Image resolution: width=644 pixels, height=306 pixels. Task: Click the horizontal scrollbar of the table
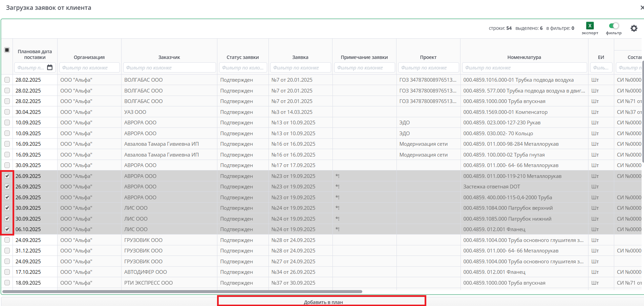point(182,291)
